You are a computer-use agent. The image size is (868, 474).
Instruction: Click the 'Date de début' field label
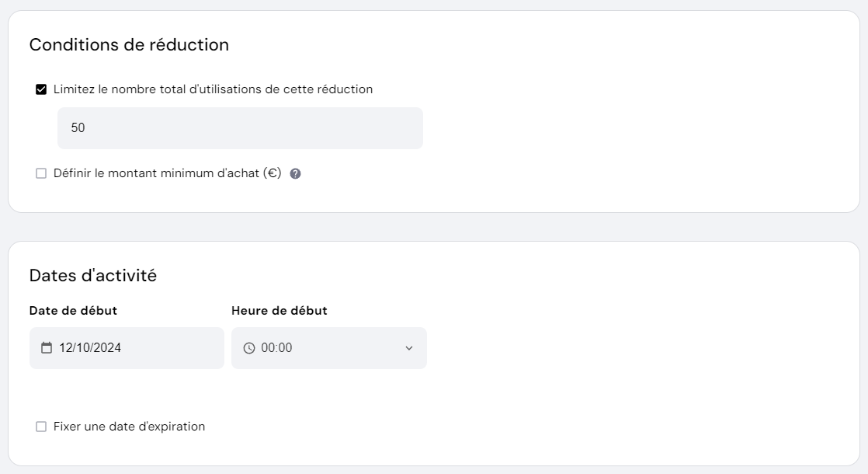click(x=73, y=310)
